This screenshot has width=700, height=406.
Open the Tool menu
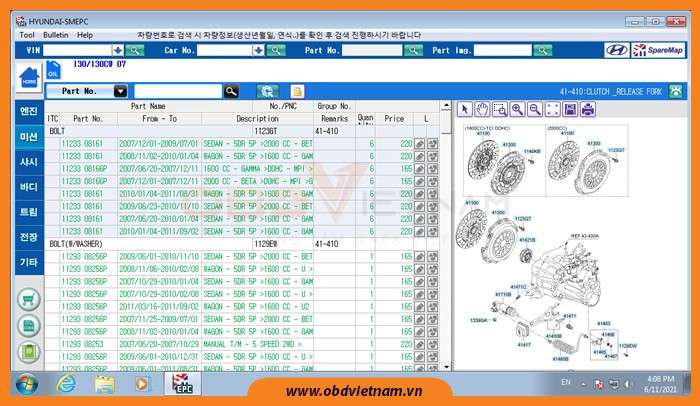pyautogui.click(x=27, y=35)
